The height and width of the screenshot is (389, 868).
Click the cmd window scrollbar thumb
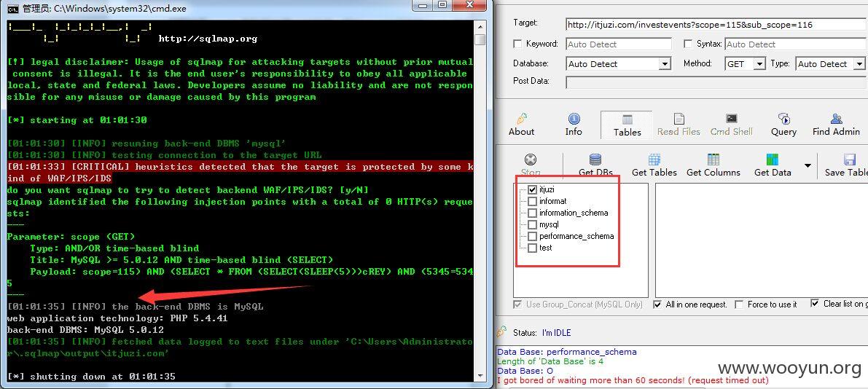[x=480, y=39]
